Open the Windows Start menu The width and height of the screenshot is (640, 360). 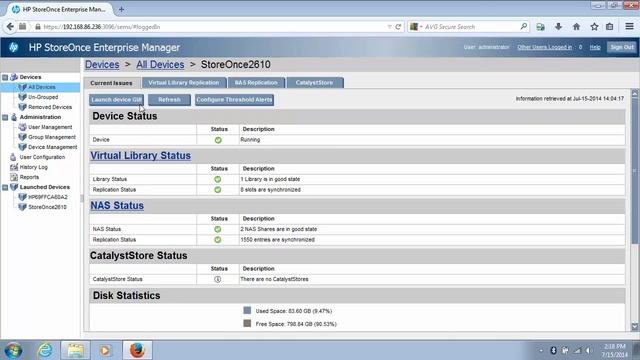point(13,350)
